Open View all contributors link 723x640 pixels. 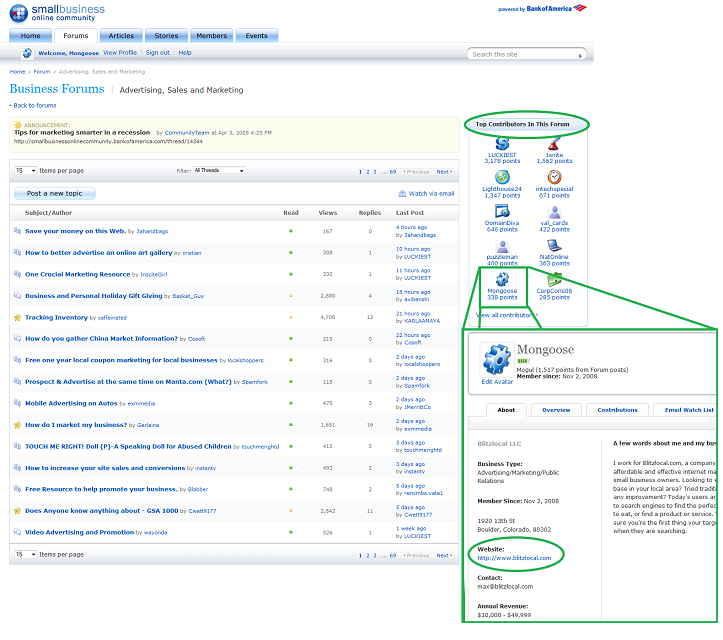click(507, 315)
